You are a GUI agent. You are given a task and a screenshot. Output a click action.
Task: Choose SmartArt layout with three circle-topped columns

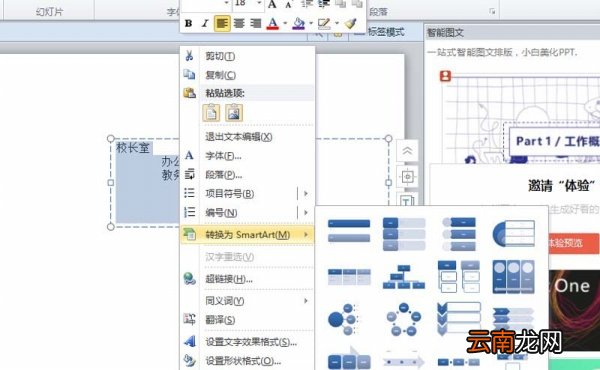pyautogui.click(x=514, y=277)
